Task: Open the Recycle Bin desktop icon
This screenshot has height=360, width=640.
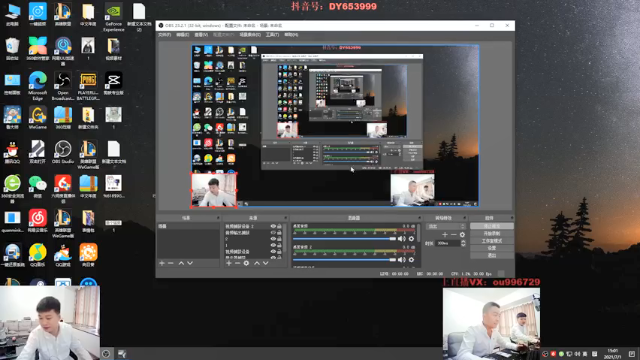Action: (x=12, y=49)
